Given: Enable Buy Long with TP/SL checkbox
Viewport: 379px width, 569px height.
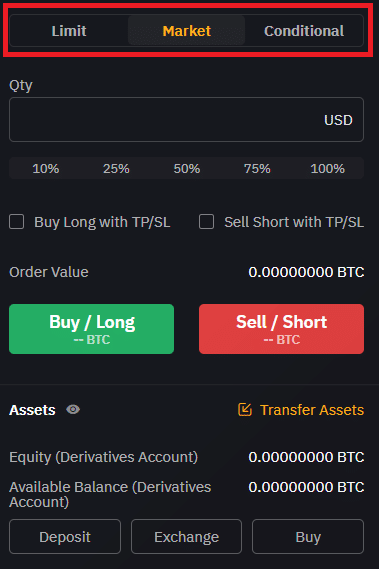Looking at the screenshot, I should (17, 222).
